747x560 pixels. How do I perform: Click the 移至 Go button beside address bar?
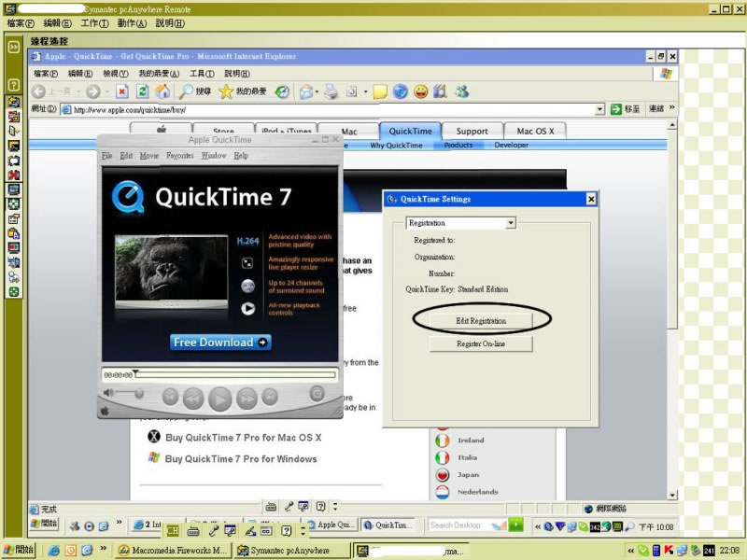[626, 109]
